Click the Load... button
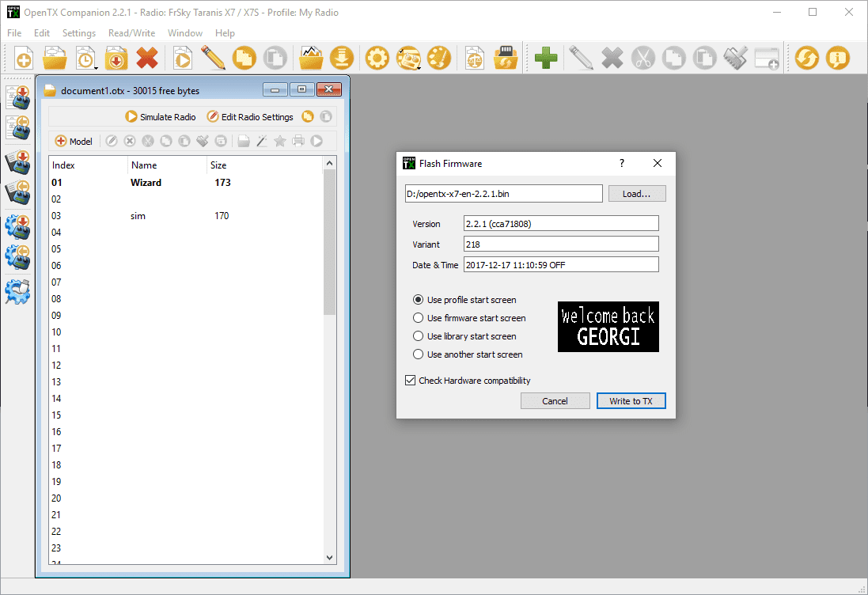The width and height of the screenshot is (868, 595). (637, 194)
